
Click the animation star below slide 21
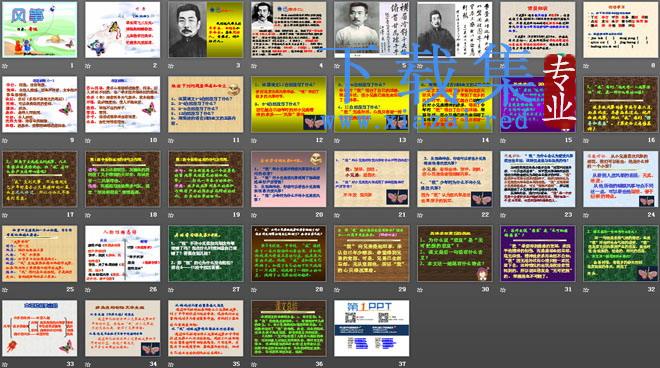[x=337, y=215]
